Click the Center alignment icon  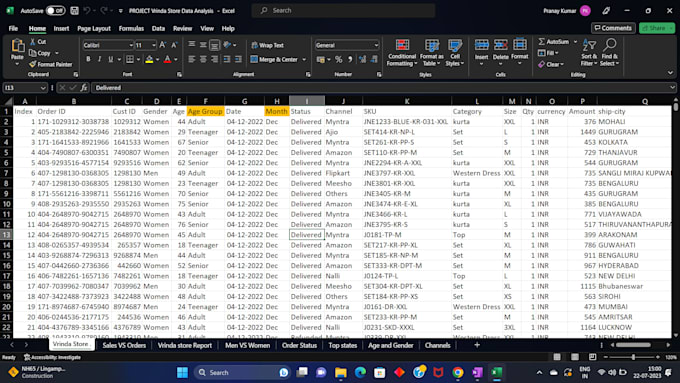click(203, 59)
